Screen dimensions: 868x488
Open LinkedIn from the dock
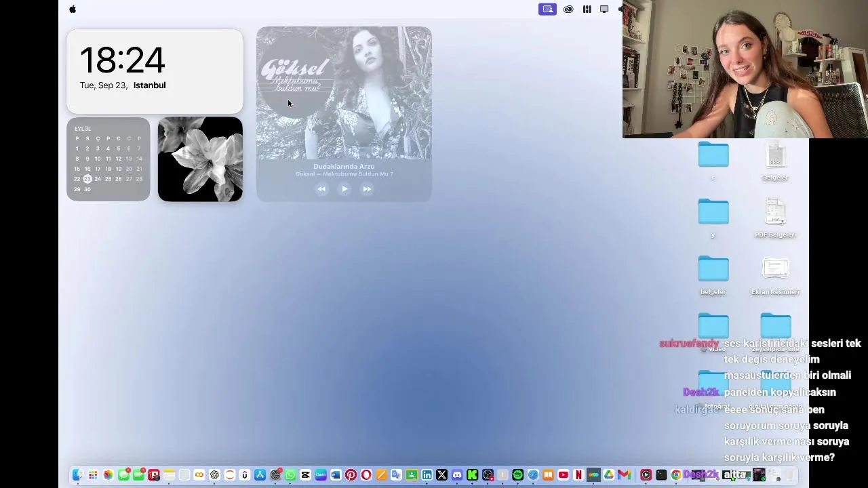coord(427,475)
